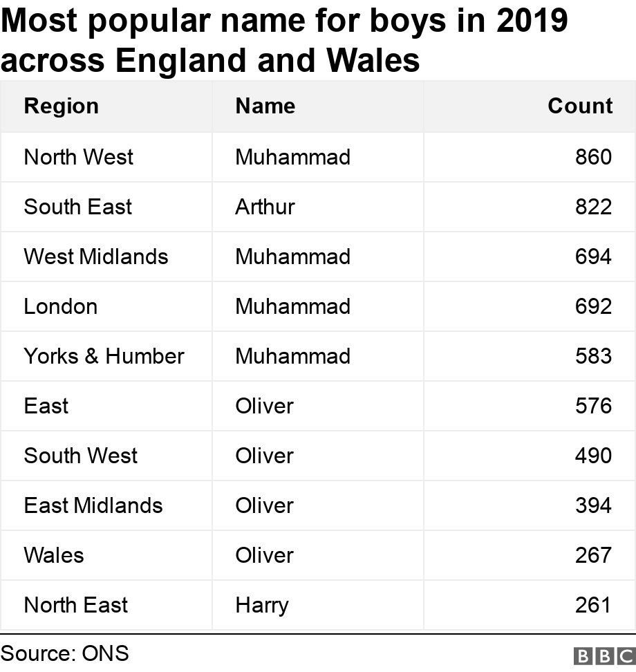
Task: Click Arthur in the Name column
Action: pos(265,207)
